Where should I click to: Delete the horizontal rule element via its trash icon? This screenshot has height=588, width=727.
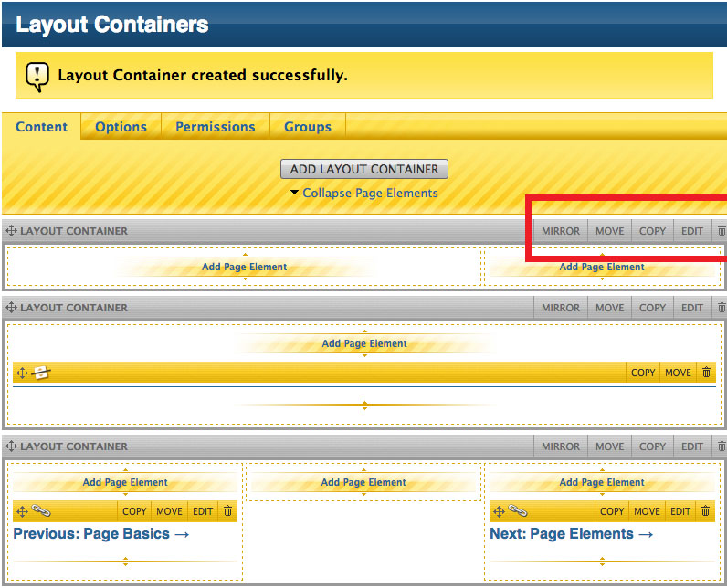point(706,373)
